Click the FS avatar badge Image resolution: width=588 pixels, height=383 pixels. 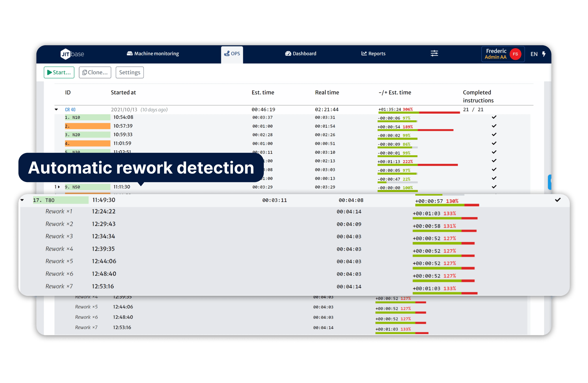point(515,54)
